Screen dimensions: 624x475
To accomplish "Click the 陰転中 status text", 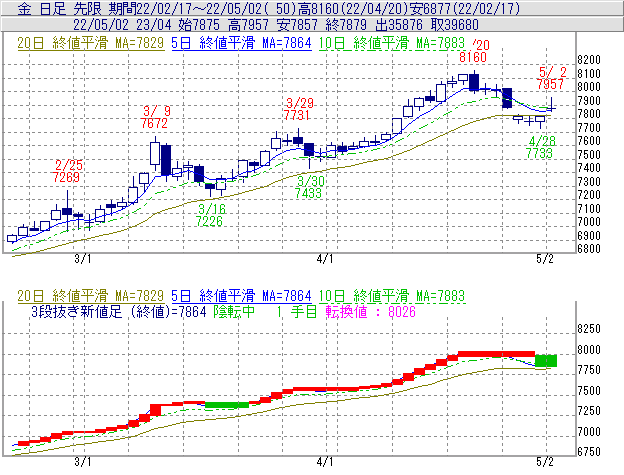I will coord(234,311).
